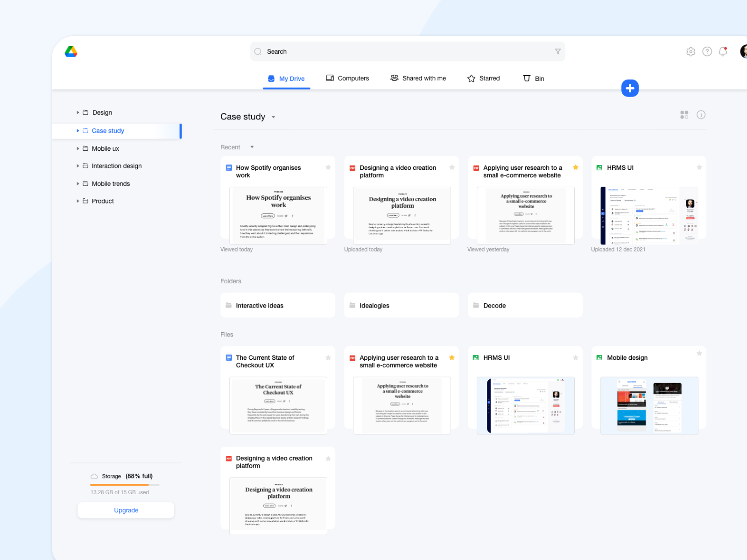Open the Case study heading dropdown
The image size is (747, 560).
coord(273,117)
